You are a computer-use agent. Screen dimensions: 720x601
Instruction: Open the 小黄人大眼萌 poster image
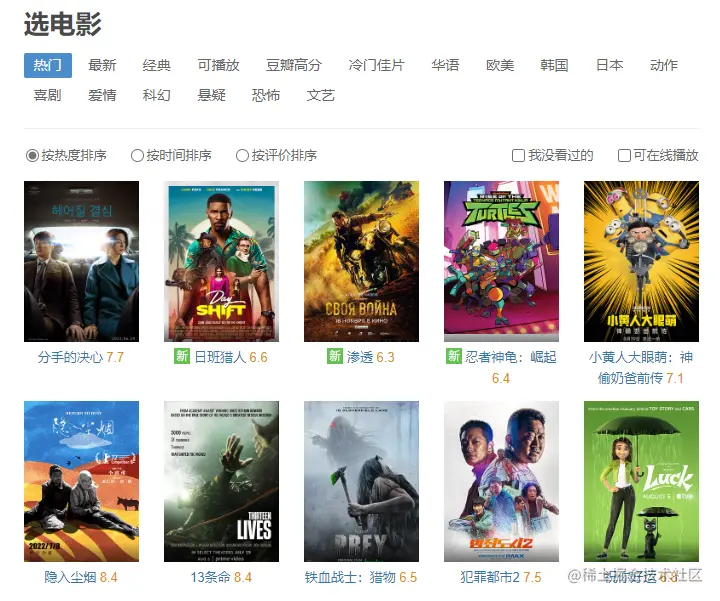click(641, 261)
